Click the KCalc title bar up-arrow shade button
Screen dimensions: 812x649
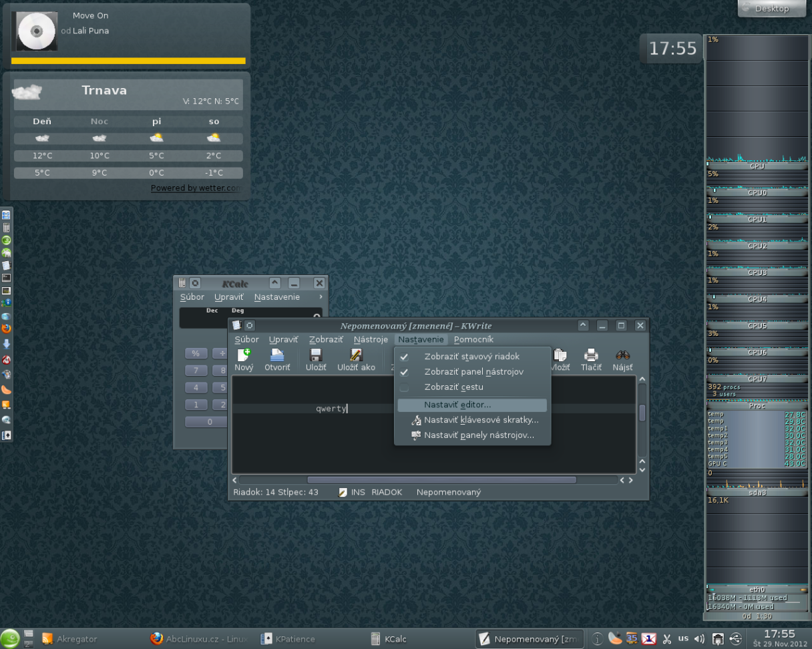[275, 283]
